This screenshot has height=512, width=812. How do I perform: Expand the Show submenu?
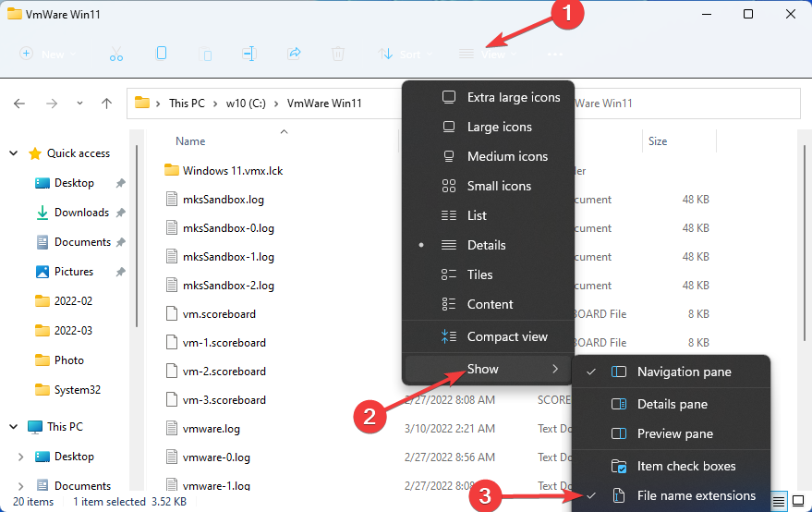tap(489, 369)
